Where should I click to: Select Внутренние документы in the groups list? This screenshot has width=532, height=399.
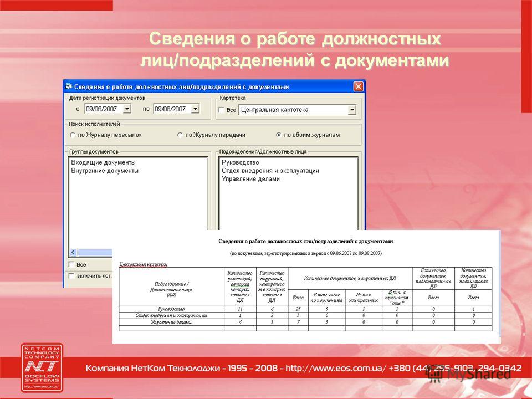click(105, 171)
